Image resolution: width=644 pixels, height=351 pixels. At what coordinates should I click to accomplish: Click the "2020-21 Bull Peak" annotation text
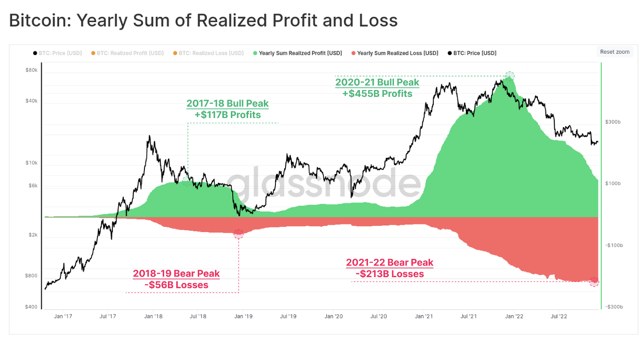(377, 82)
